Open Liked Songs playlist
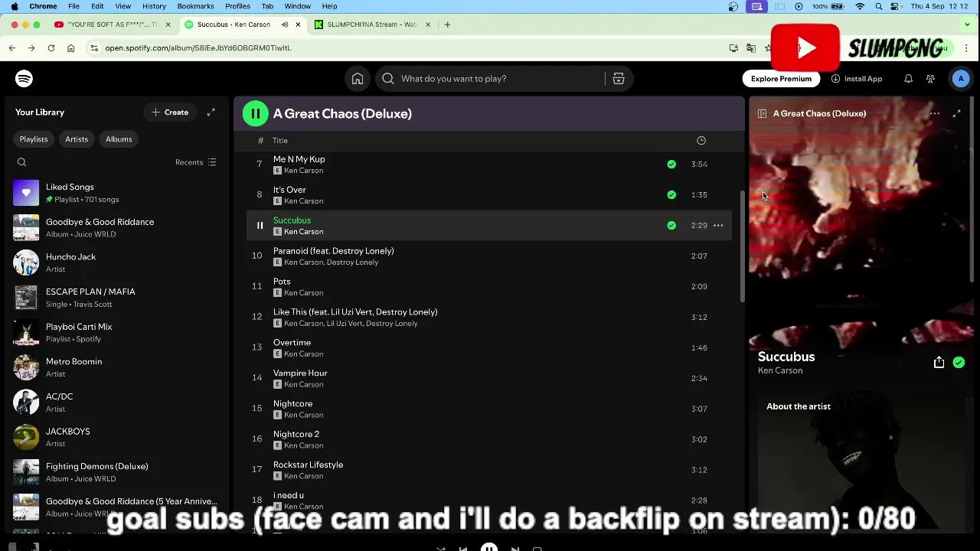980x551 pixels. 116,193
